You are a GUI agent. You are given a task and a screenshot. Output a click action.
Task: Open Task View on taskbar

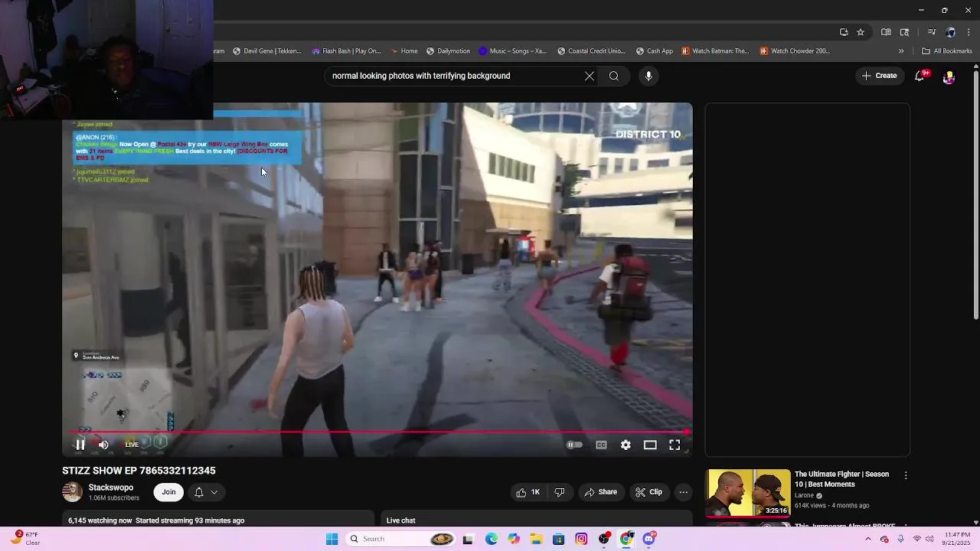click(468, 539)
